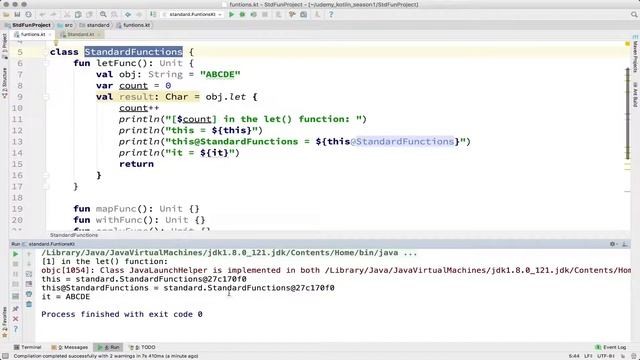Click the Debug bug toolbar icon

(242, 14)
